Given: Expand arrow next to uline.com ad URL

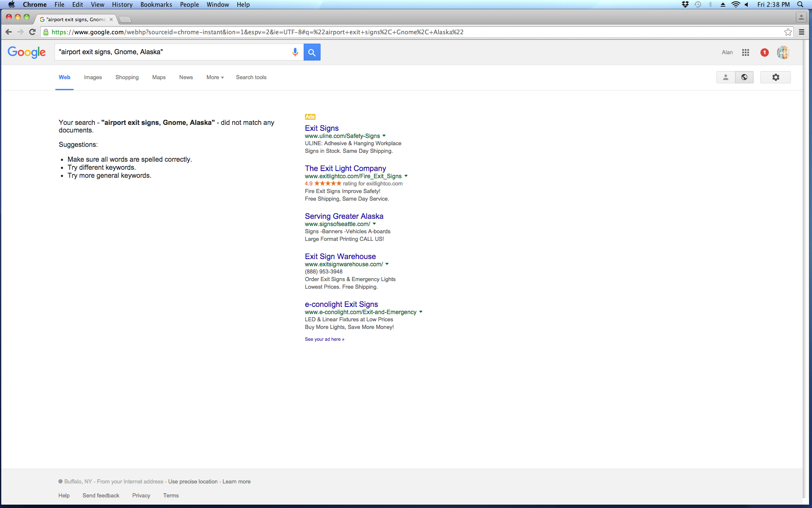Looking at the screenshot, I should 384,136.
